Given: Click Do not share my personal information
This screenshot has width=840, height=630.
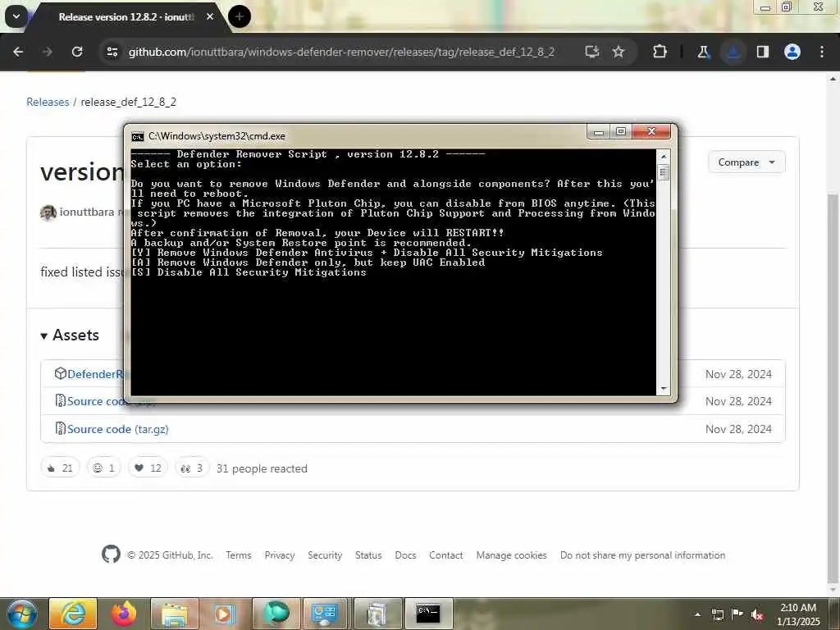Looking at the screenshot, I should (643, 555).
